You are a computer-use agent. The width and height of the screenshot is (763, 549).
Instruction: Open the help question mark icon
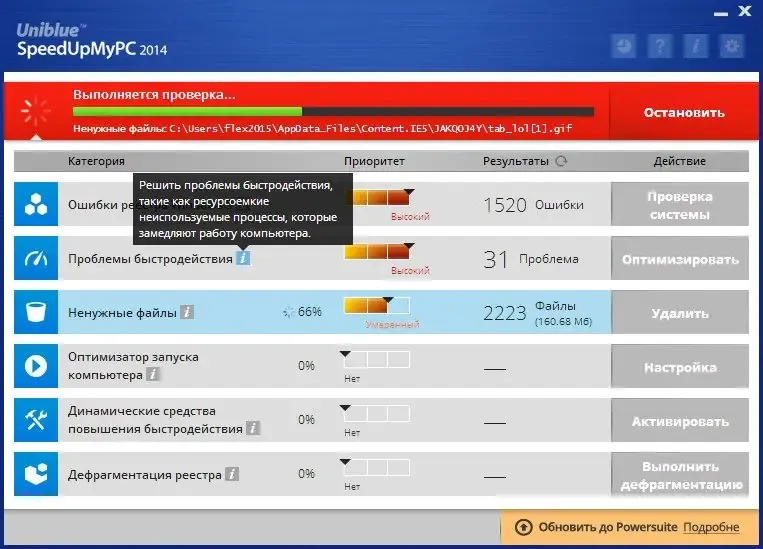click(x=660, y=46)
